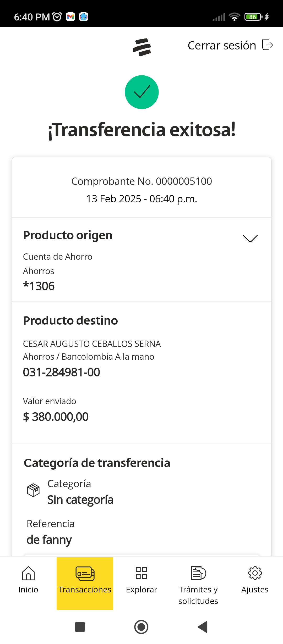Tap the Sin categoría value
The image size is (283, 644).
80,500
